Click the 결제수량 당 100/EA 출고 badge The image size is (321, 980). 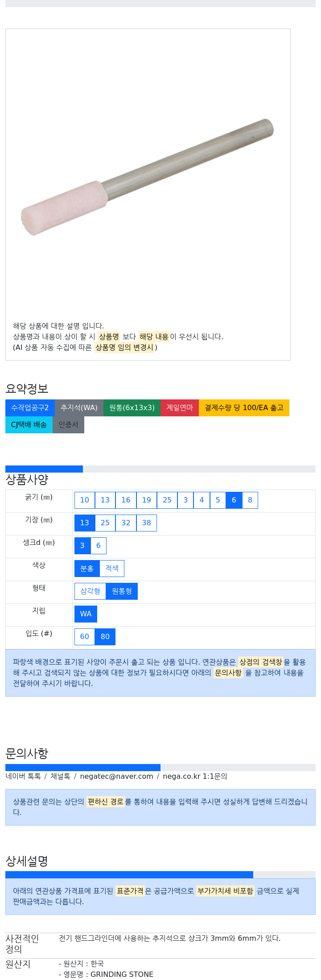(x=244, y=408)
